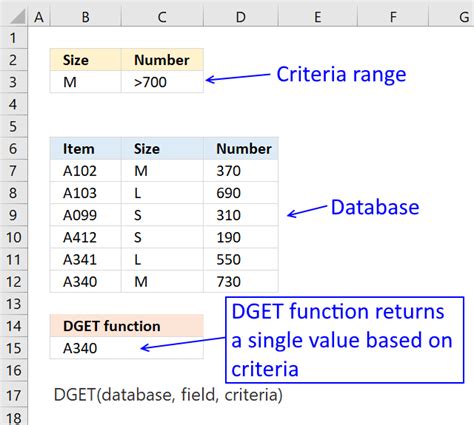Select column C header
474x425 pixels.
point(162,17)
